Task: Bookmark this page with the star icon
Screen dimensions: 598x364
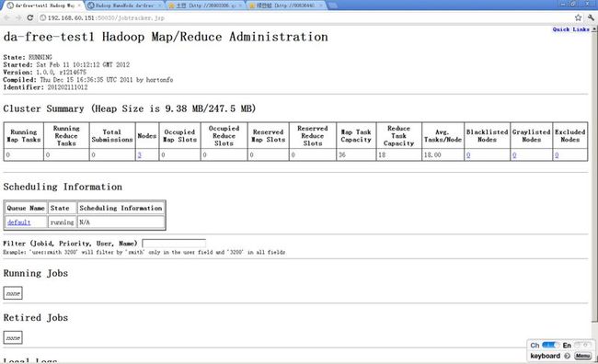Action: (578, 17)
